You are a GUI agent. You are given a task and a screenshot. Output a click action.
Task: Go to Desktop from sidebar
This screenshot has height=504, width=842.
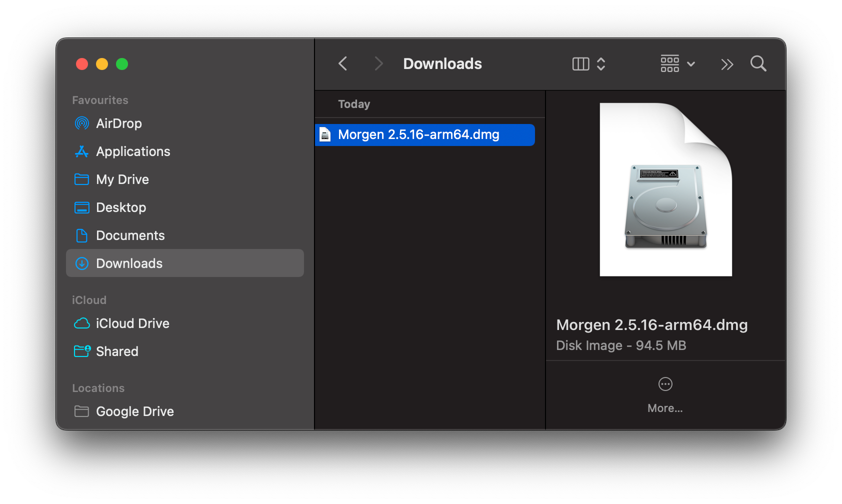[x=185, y=207]
